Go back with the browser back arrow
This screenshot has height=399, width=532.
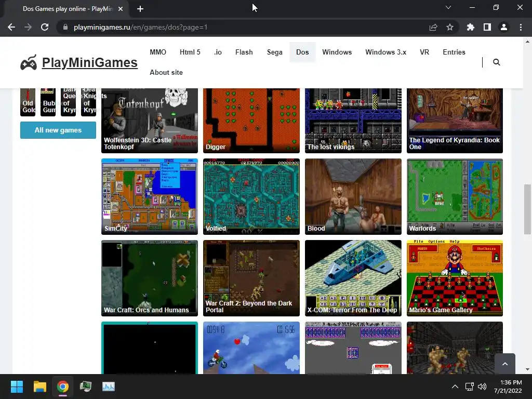coord(11,27)
